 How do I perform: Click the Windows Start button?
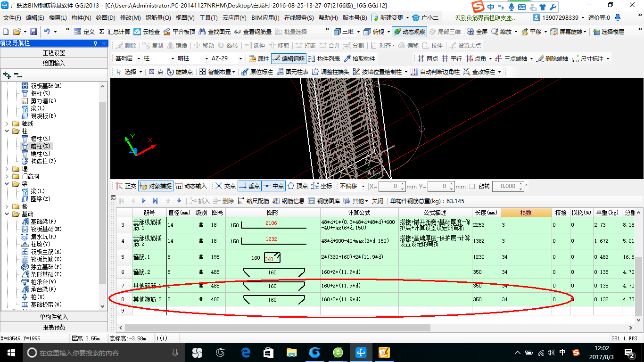tap(11, 353)
